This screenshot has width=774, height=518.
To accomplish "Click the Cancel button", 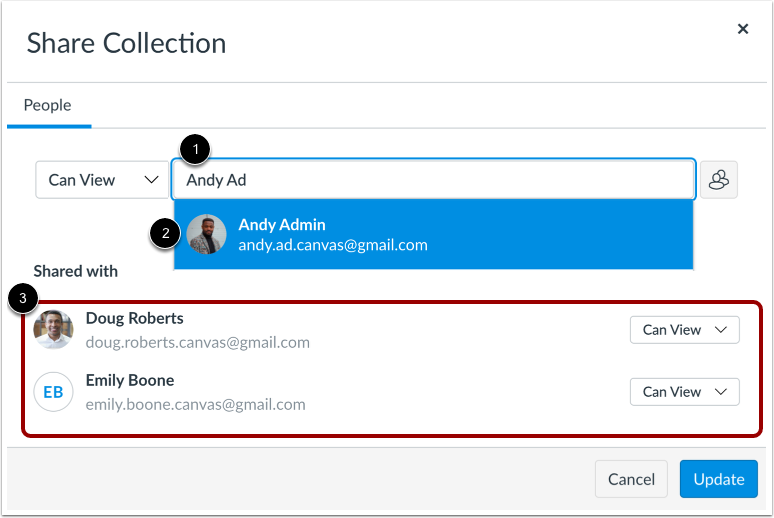I will coord(631,479).
